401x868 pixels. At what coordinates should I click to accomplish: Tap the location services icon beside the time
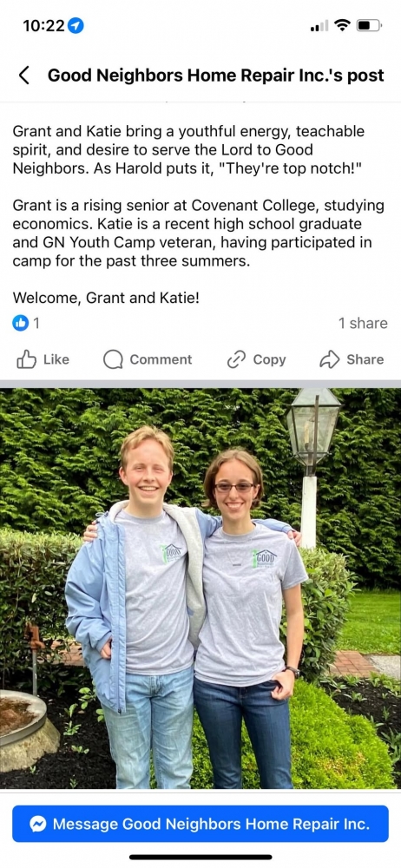pos(76,25)
